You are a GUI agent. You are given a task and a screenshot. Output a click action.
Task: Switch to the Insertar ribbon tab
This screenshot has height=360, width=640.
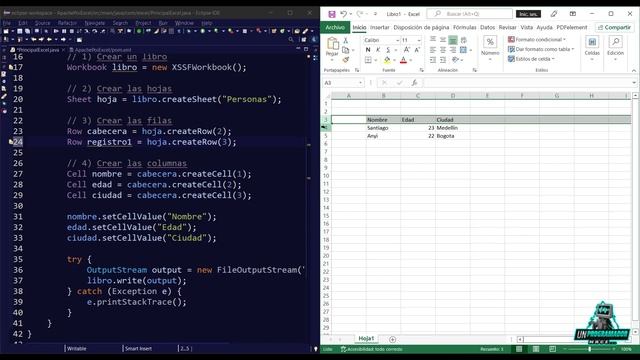380,27
